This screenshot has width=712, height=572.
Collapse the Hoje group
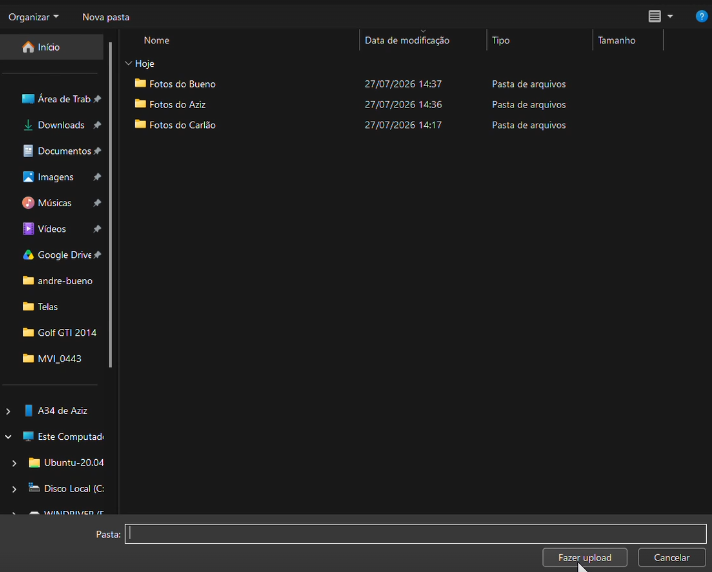[128, 64]
